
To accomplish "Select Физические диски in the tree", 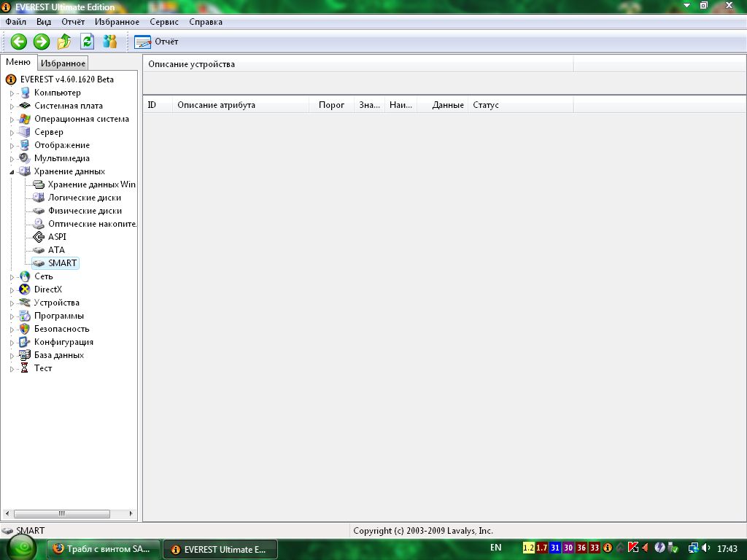I will [85, 211].
